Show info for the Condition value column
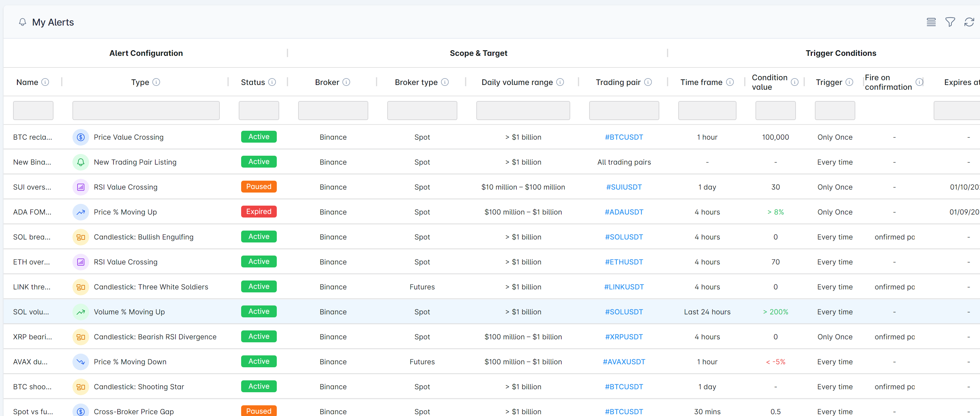 pos(795,82)
